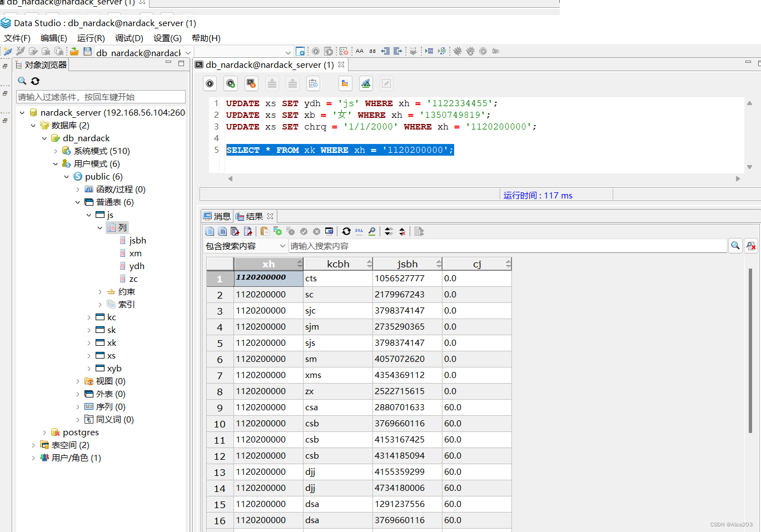Click result search magnifier button
The height and width of the screenshot is (532, 761).
pyautogui.click(x=735, y=246)
